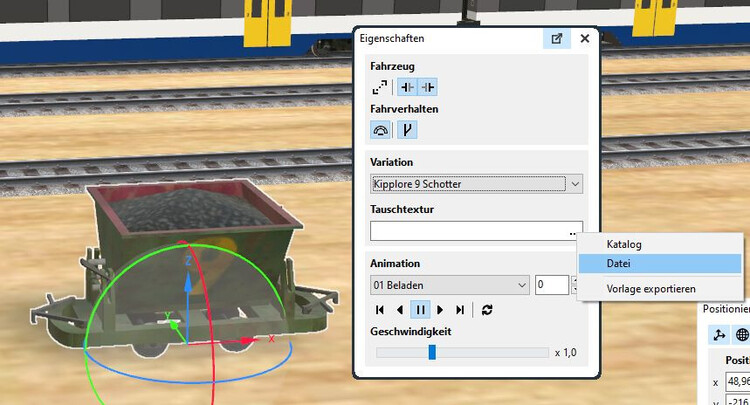
Task: Jump to the animation end
Action: [x=460, y=310]
